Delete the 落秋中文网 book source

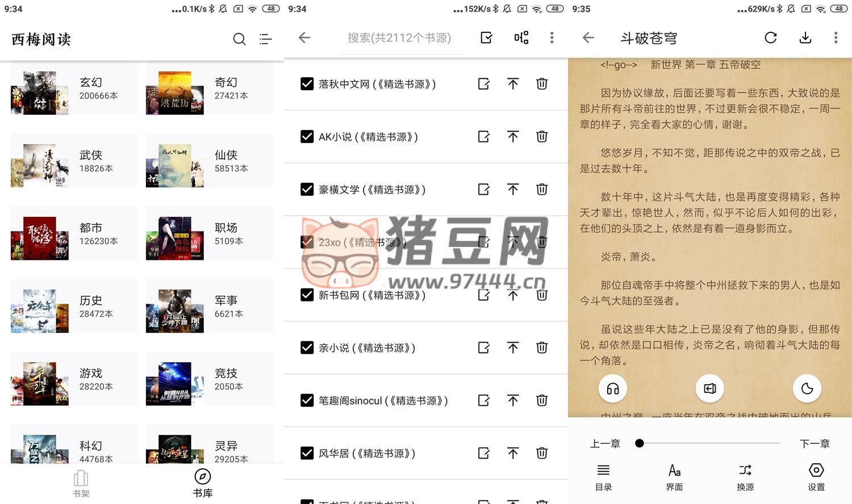click(x=542, y=84)
